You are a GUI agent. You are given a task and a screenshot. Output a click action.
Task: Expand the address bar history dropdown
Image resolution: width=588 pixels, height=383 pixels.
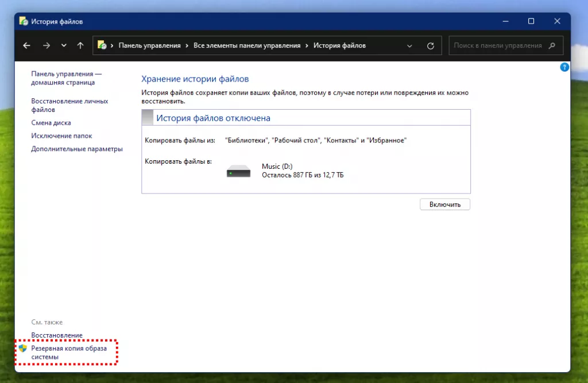click(409, 46)
